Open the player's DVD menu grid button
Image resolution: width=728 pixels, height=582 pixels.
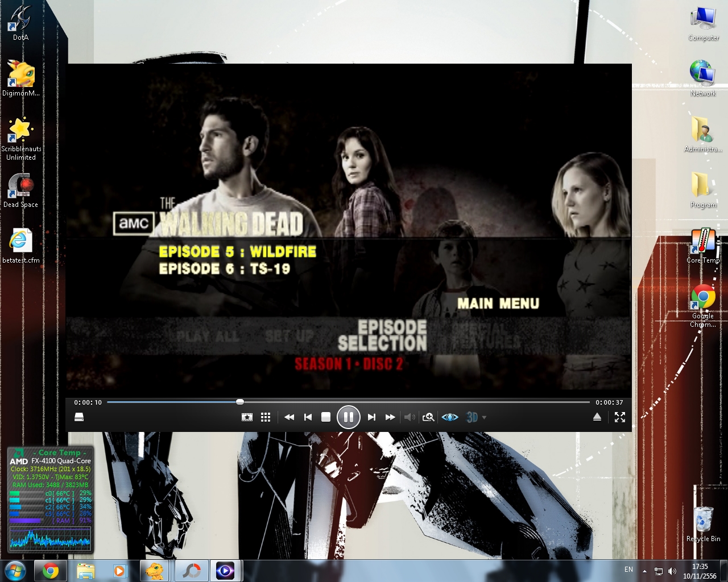pos(266,417)
